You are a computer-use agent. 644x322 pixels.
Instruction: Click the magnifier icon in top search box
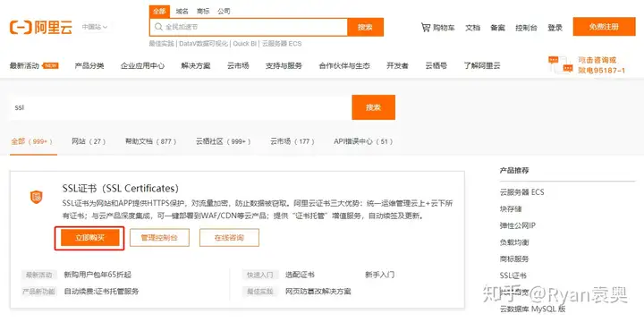click(158, 27)
